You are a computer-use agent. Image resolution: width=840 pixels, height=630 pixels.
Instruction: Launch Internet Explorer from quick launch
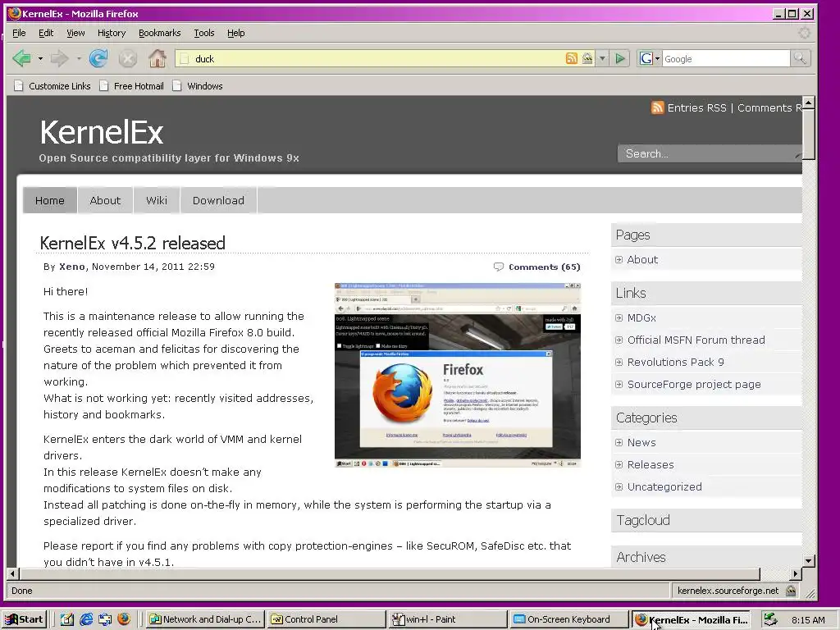tap(86, 619)
